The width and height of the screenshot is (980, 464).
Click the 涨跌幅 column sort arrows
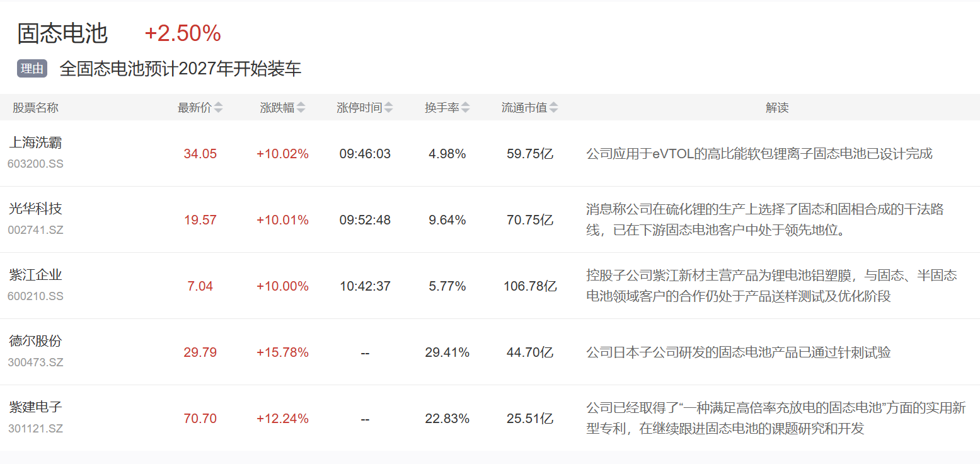(301, 108)
